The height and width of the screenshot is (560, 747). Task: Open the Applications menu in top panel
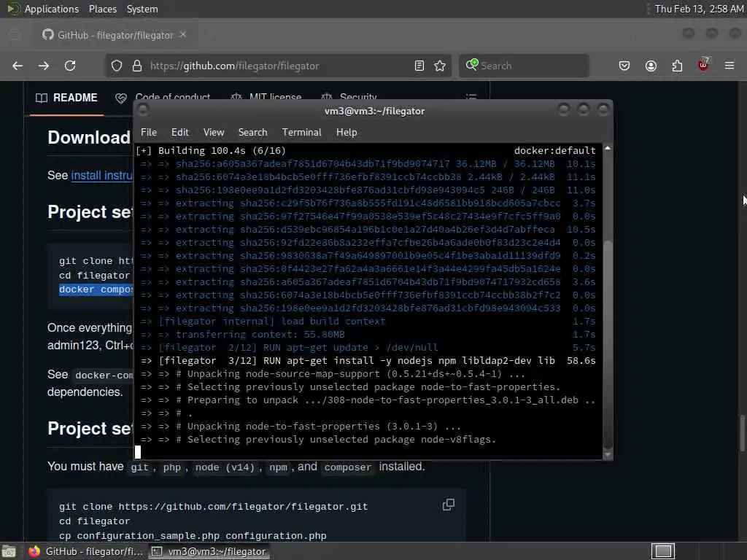(52, 9)
